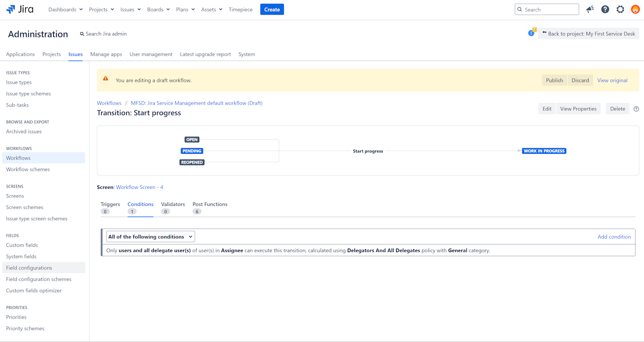Switch to the Post Functions tab
The image size is (644, 342).
click(210, 205)
